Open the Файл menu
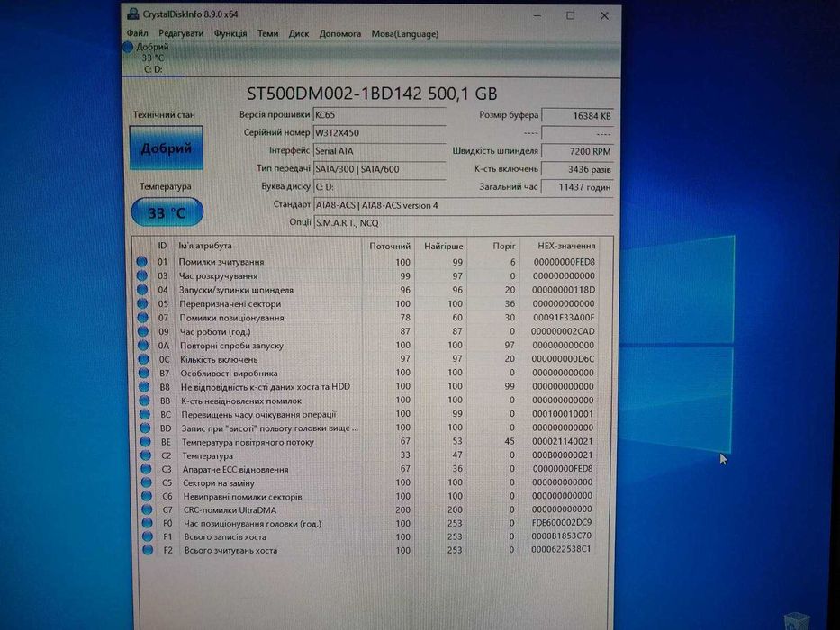 [138, 33]
